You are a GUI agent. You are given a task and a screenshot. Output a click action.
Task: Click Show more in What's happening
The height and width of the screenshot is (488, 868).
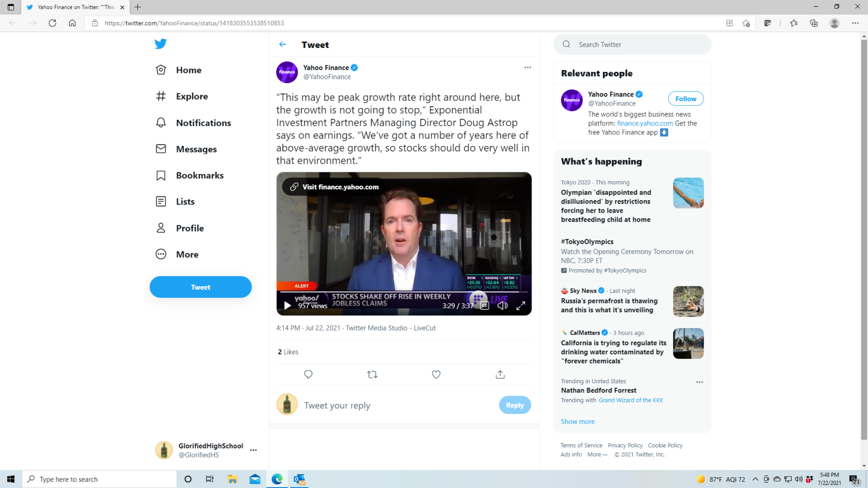point(577,422)
